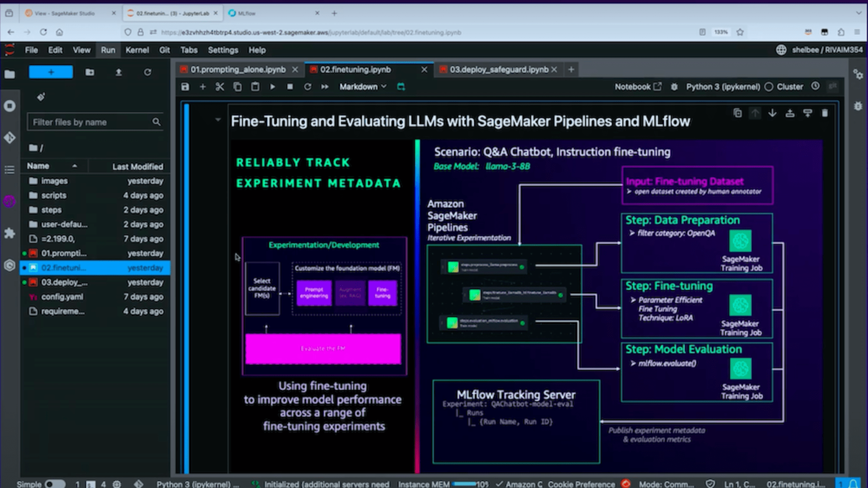The width and height of the screenshot is (868, 488).
Task: Open the File menu
Action: (x=31, y=50)
